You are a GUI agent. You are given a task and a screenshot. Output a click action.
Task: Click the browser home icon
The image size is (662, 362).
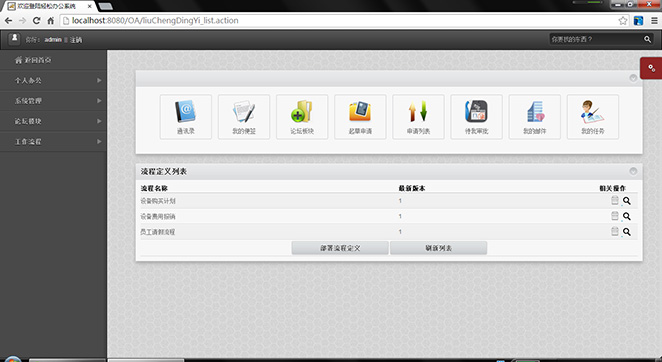click(x=50, y=21)
